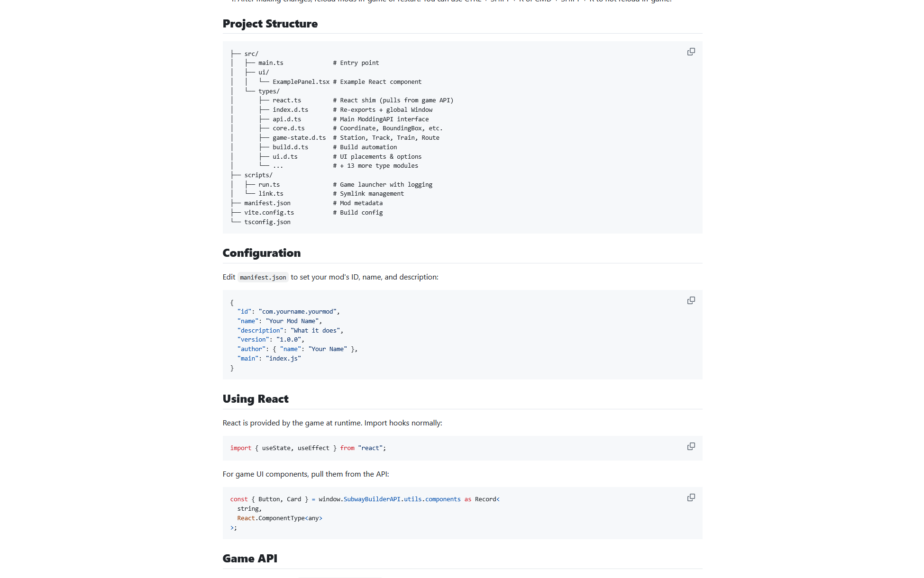Image resolution: width=924 pixels, height=578 pixels.
Task: Click the vite.config.ts line in the tree
Action: pos(269,212)
